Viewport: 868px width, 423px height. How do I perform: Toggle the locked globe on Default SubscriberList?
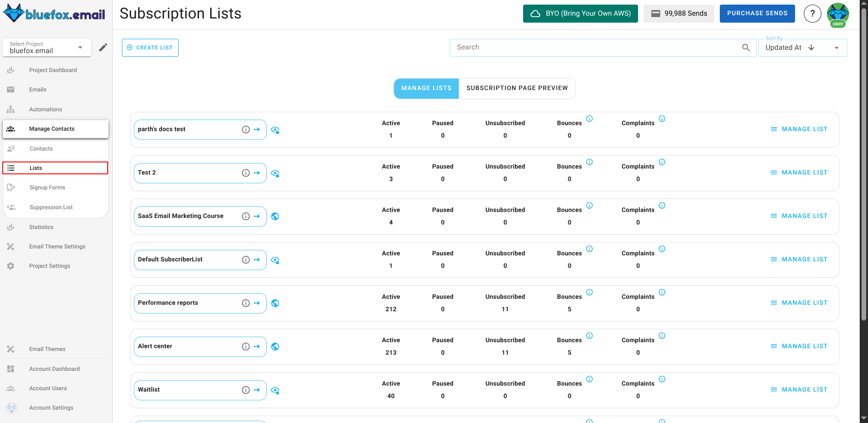click(x=275, y=260)
